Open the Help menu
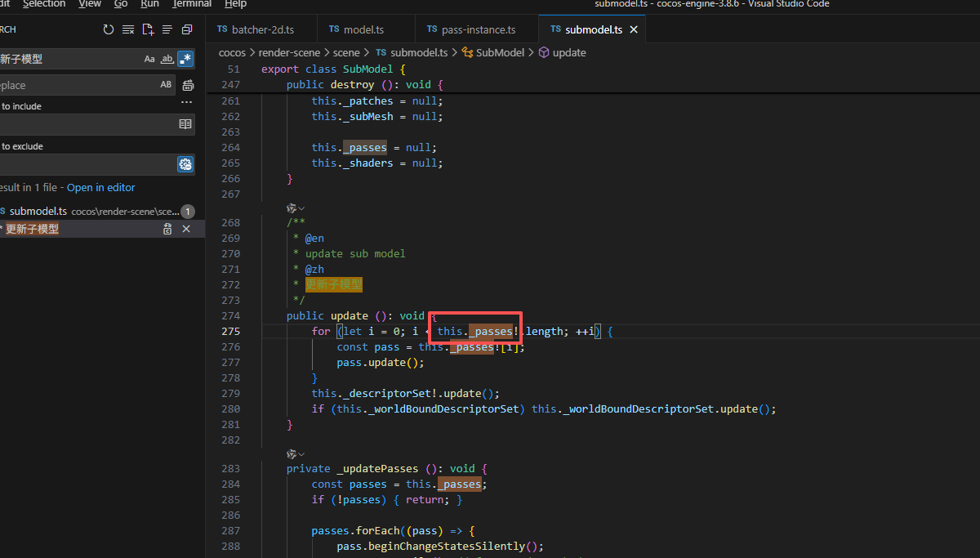Screen dimensions: 980x558 click(x=235, y=4)
